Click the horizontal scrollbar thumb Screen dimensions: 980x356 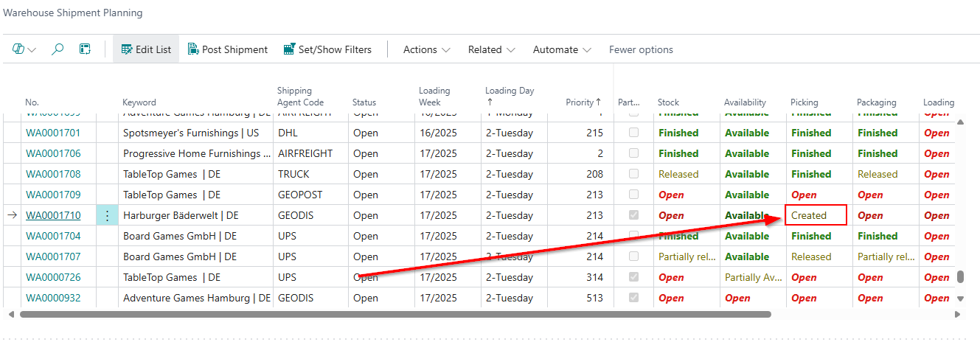395,314
